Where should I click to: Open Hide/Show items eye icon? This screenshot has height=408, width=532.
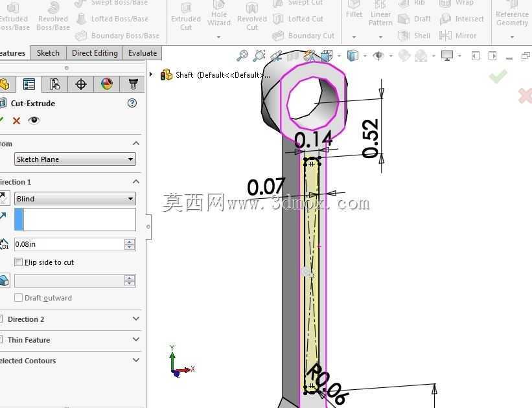pyautogui.click(x=378, y=55)
